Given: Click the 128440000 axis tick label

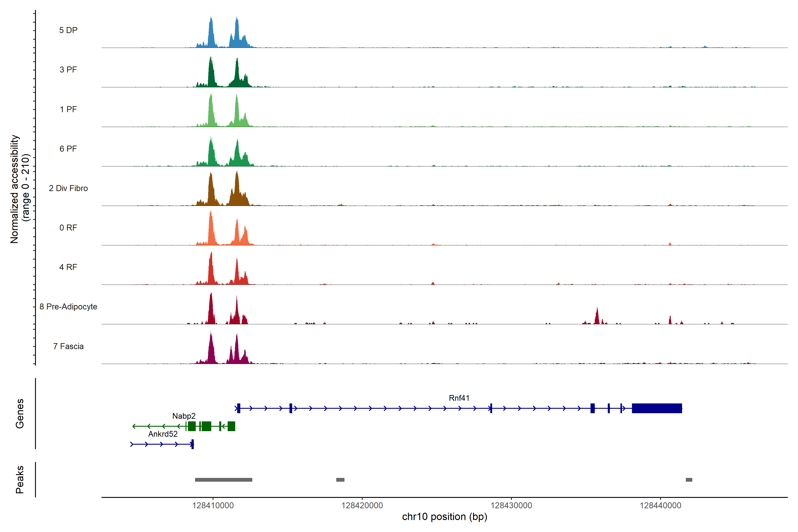Looking at the screenshot, I should tap(660, 506).
